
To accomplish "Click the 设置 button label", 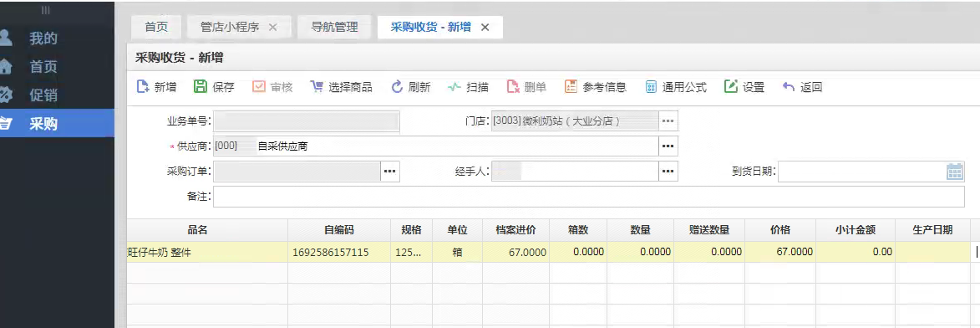I will 753,88.
